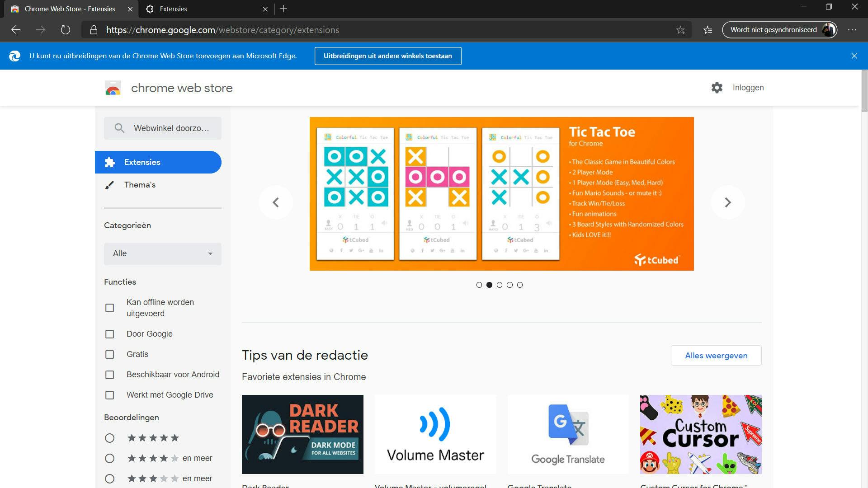The image size is (868, 488).
Task: Click the Extensies puzzle piece sidebar icon
Action: [110, 162]
